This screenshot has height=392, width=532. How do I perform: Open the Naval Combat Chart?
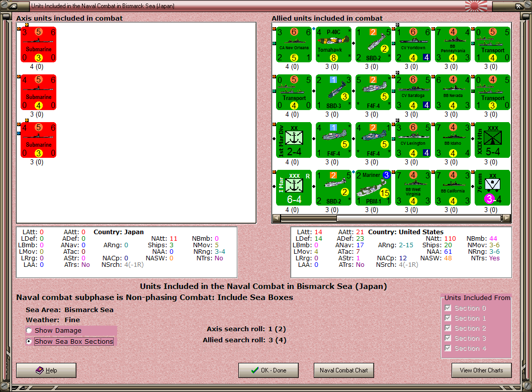tap(344, 370)
